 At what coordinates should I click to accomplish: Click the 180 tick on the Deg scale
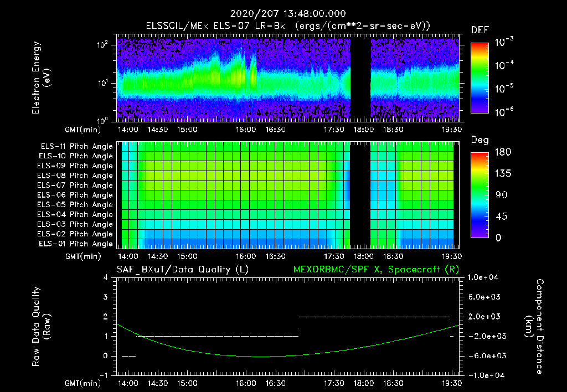point(503,152)
